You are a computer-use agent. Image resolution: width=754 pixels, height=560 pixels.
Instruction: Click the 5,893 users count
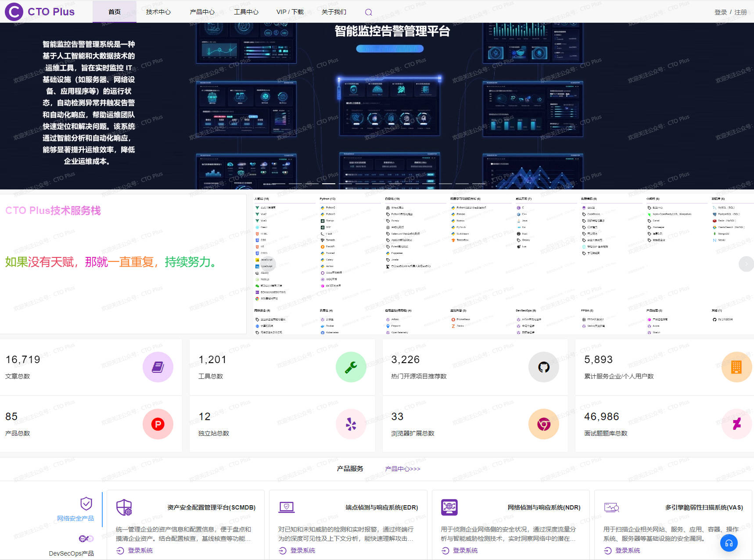click(598, 360)
